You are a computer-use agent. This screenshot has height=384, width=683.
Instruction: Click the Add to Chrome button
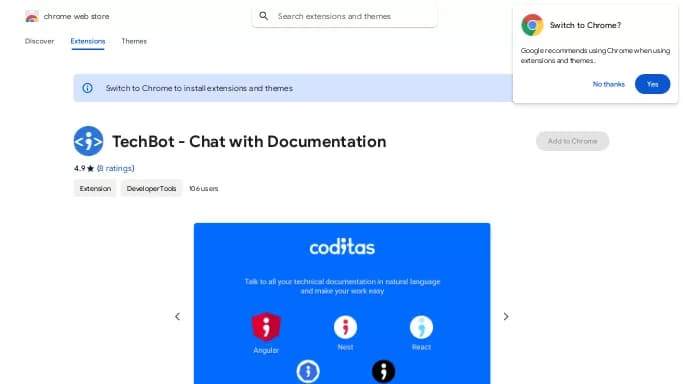pyautogui.click(x=572, y=141)
